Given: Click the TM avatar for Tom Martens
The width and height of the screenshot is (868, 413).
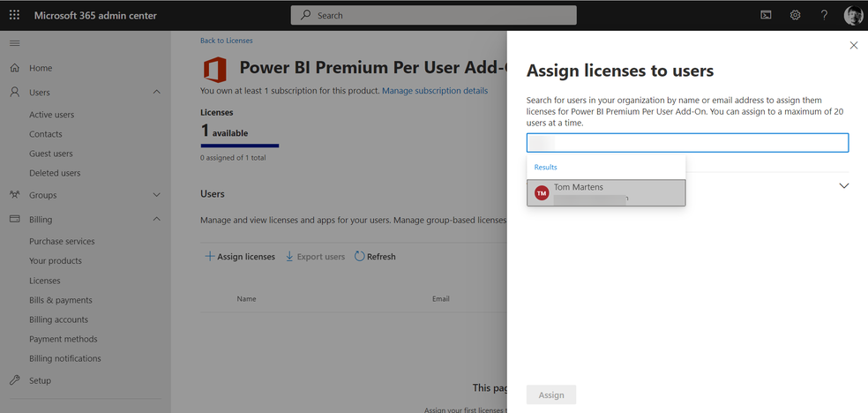Looking at the screenshot, I should [x=542, y=192].
